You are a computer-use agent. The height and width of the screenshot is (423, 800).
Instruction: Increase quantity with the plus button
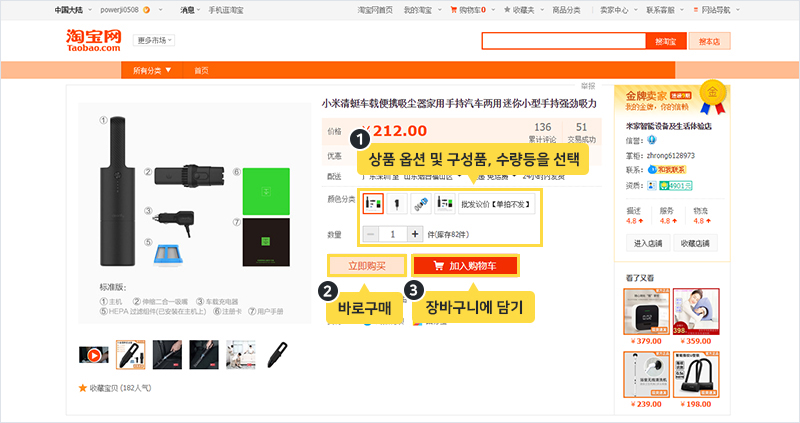click(x=415, y=234)
